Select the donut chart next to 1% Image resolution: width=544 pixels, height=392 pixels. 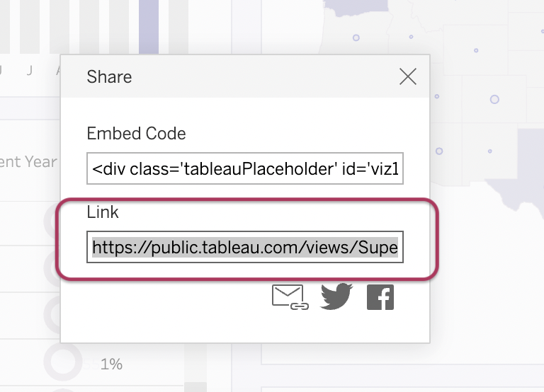click(x=63, y=361)
